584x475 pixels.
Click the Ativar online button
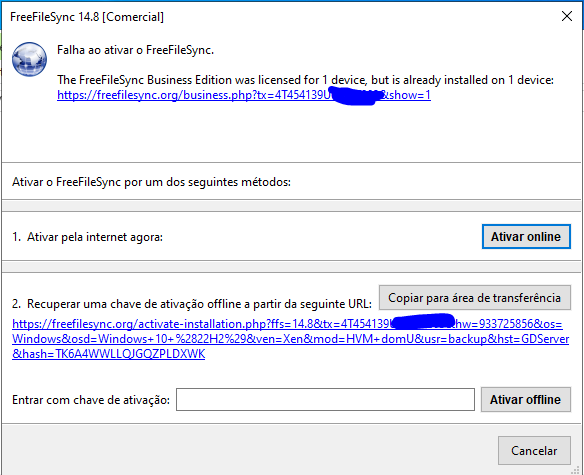pos(526,237)
